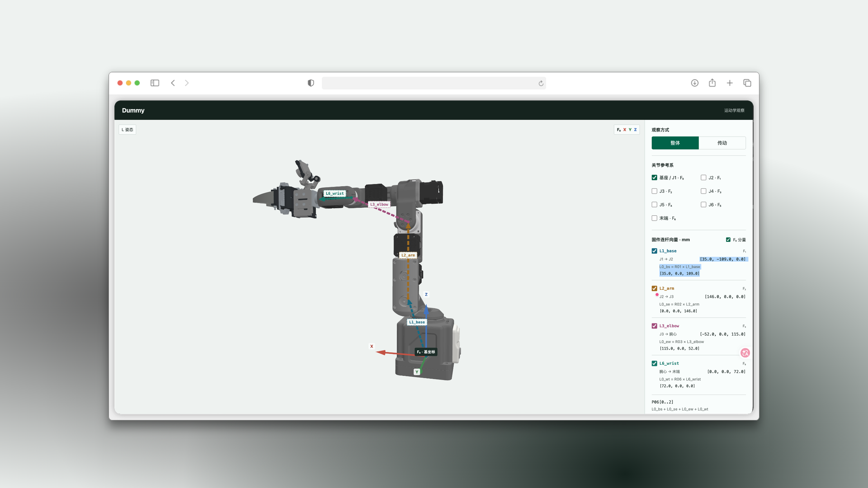The width and height of the screenshot is (868, 488).
Task: Open a new tab with plus icon
Action: coord(729,83)
